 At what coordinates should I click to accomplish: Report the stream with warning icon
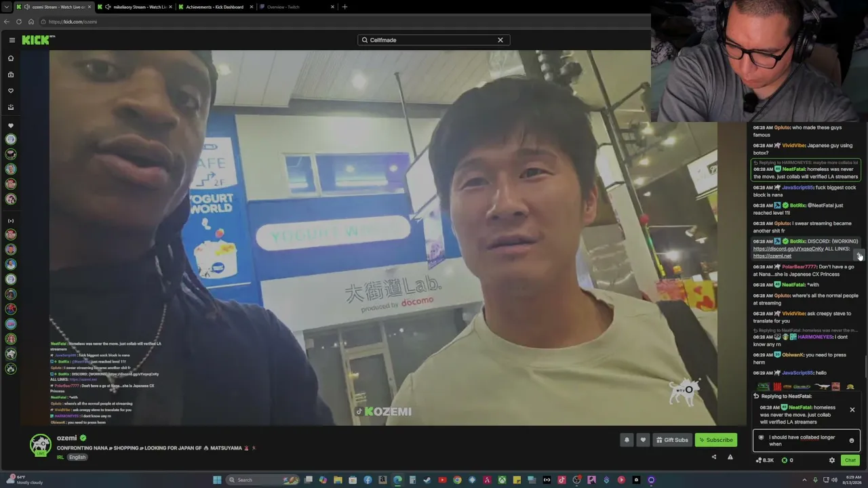[730, 457]
